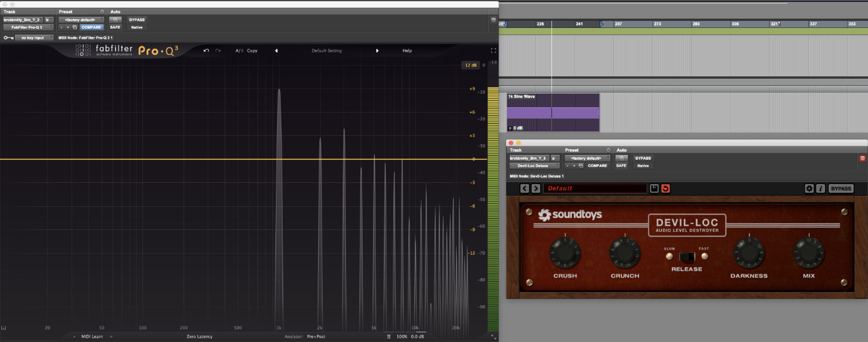Click Devil-Loc header plus preset button

tap(573, 166)
